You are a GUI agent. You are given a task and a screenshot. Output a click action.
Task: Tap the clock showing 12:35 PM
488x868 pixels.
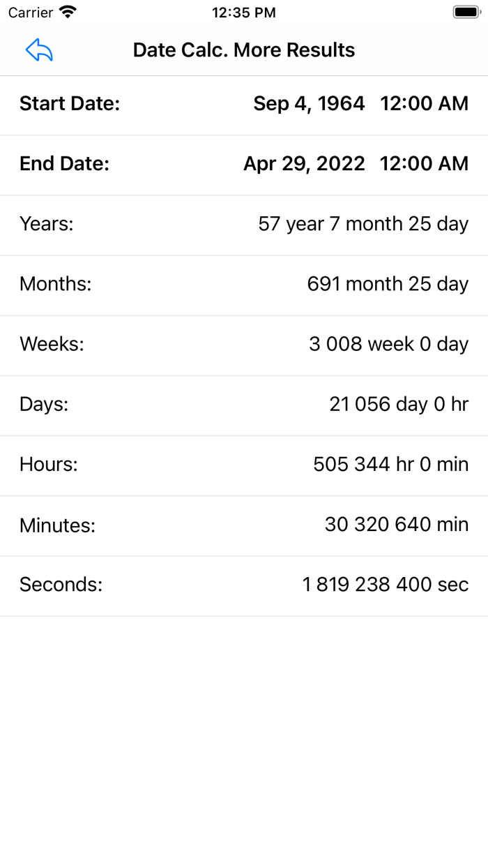243,12
